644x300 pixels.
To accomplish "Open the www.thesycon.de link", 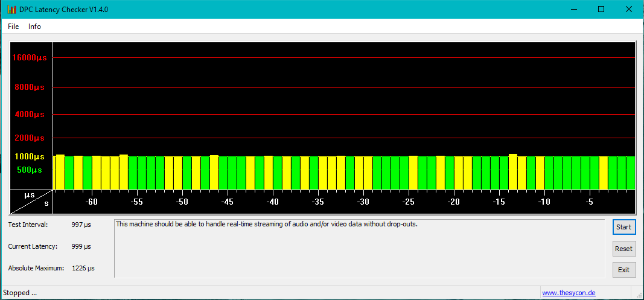I will pyautogui.click(x=569, y=293).
